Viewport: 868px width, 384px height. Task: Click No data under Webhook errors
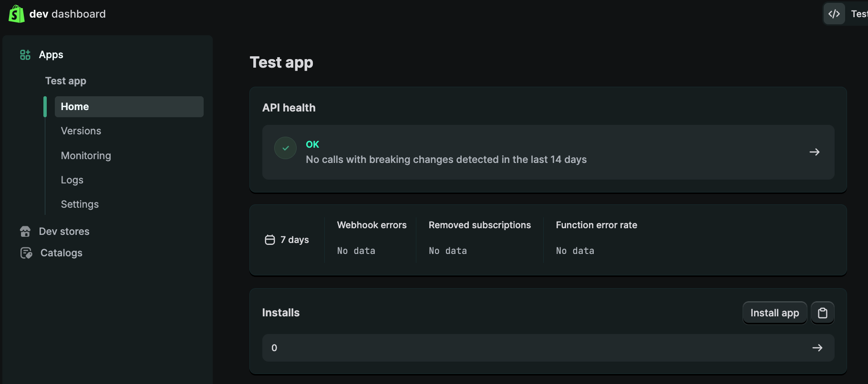click(356, 251)
